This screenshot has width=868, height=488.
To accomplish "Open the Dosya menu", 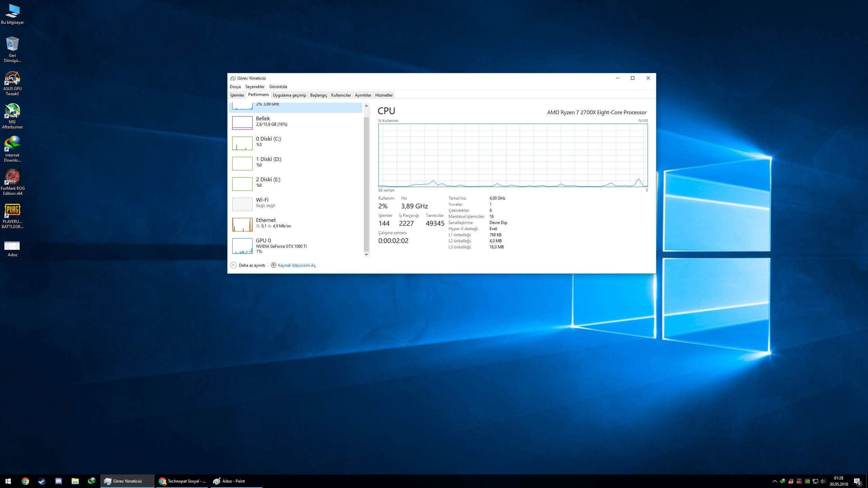I will click(235, 87).
